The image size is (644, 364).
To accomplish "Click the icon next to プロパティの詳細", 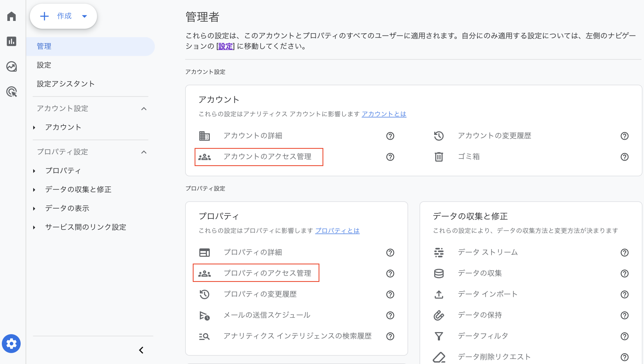I will click(x=204, y=253).
